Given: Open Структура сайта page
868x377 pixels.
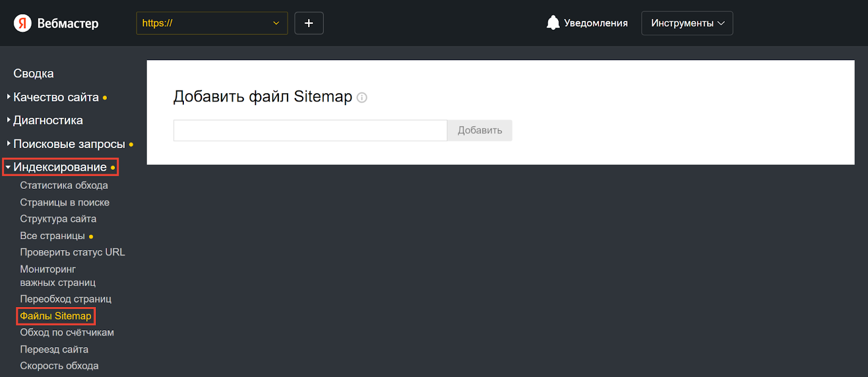Looking at the screenshot, I should [58, 219].
